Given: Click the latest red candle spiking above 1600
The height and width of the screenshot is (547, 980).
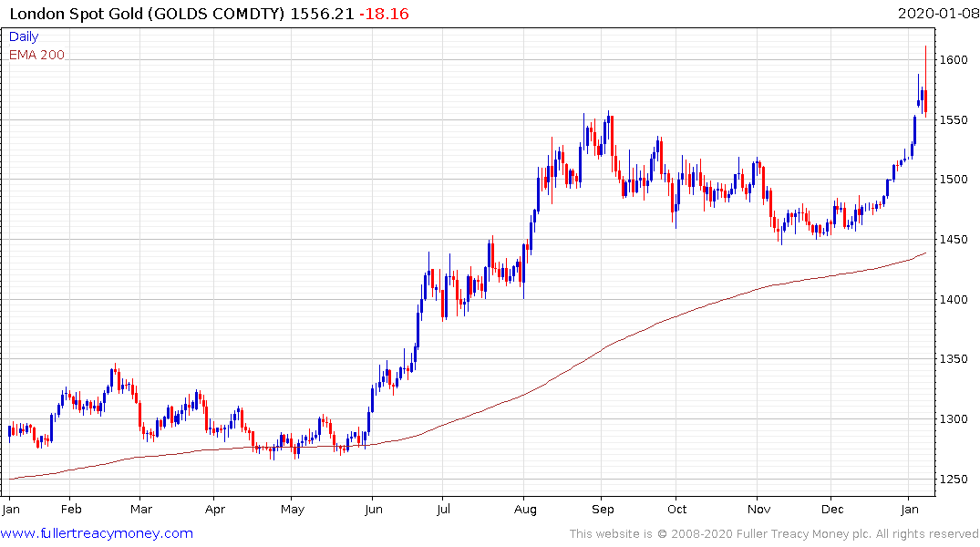Looking at the screenshot, I should [925, 81].
